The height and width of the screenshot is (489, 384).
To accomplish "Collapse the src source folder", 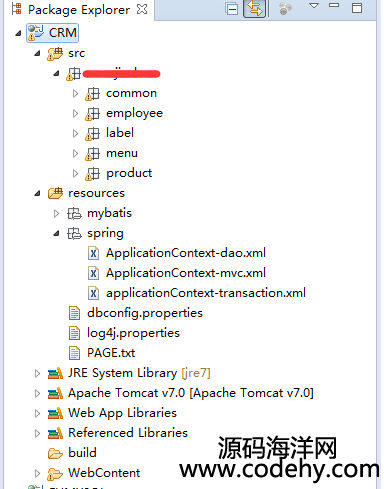I will coord(37,53).
